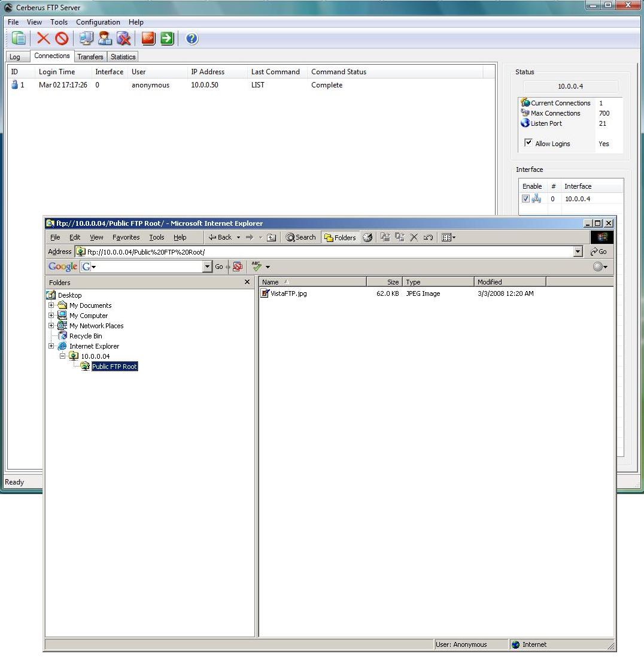The width and height of the screenshot is (644, 657).
Task: Click the green arrow start icon
Action: 167,38
